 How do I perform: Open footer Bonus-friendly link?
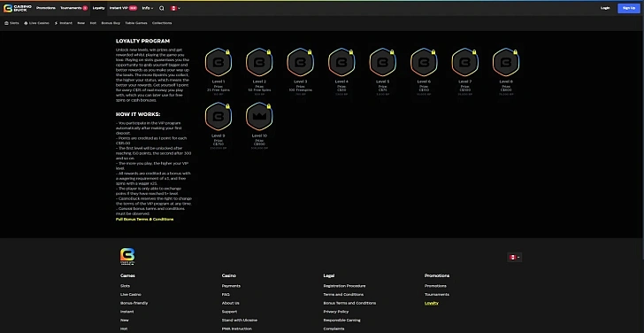point(134,304)
